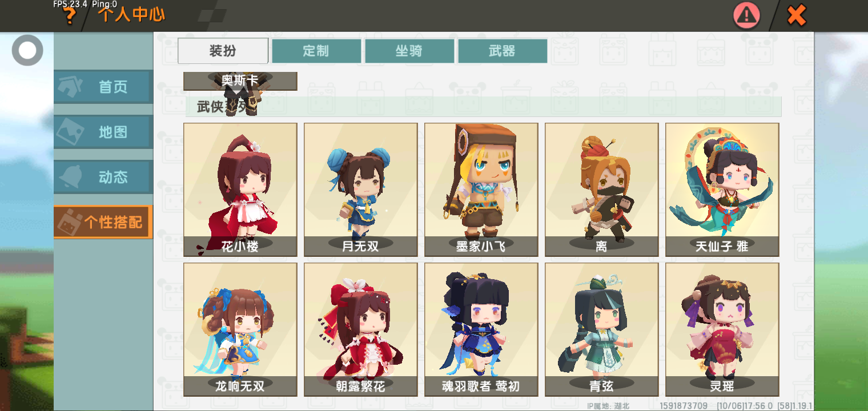Choose the 魂羽歌者 莺初 skin
The image size is (868, 411).
coord(481,329)
